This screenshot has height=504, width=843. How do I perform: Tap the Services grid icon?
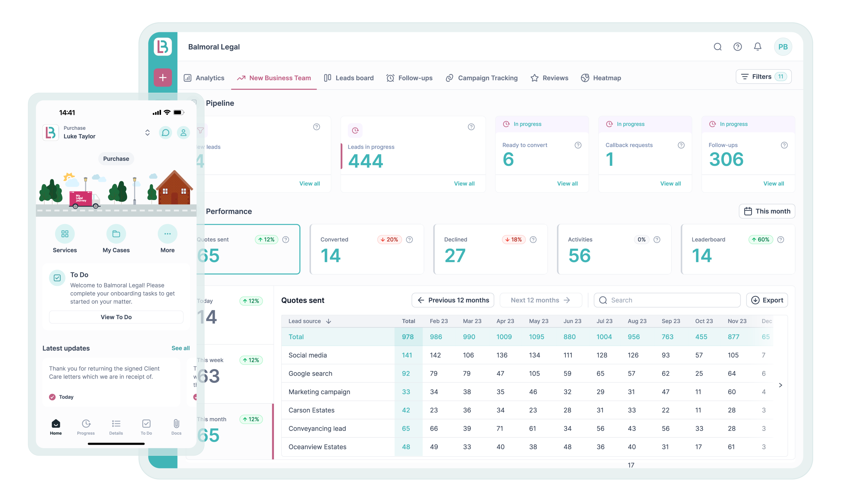(65, 234)
